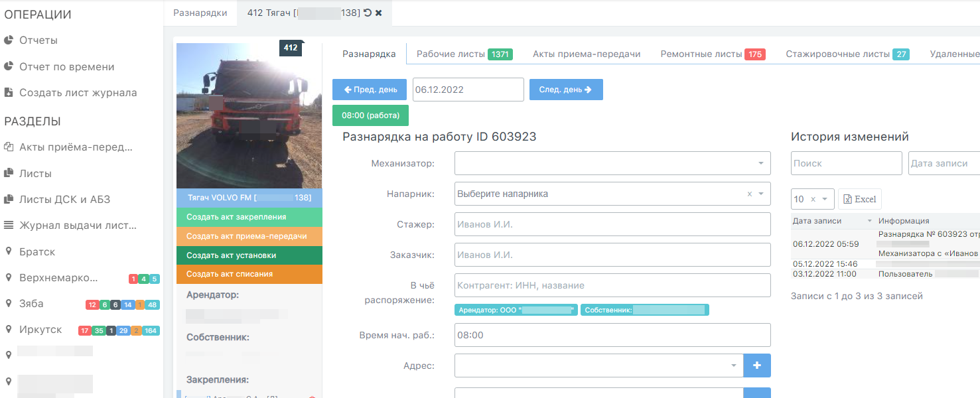Switch to the Разнарядки top tab
The image size is (980, 398).
pyautogui.click(x=200, y=13)
